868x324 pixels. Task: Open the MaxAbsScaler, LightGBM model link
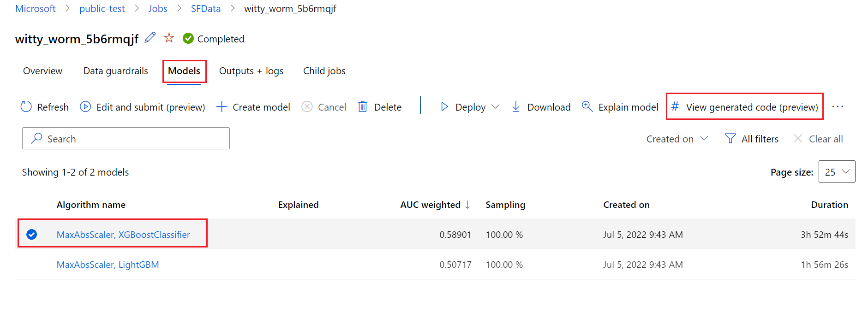click(108, 265)
